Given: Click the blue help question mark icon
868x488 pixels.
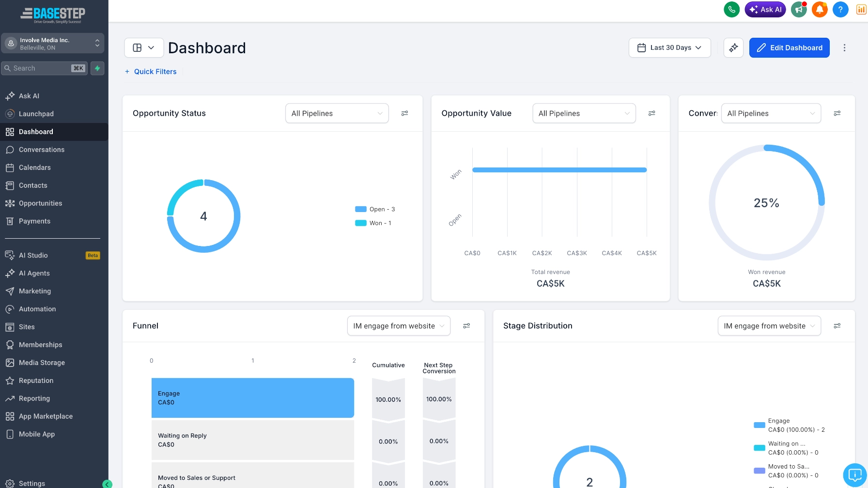Looking at the screenshot, I should tap(840, 9).
